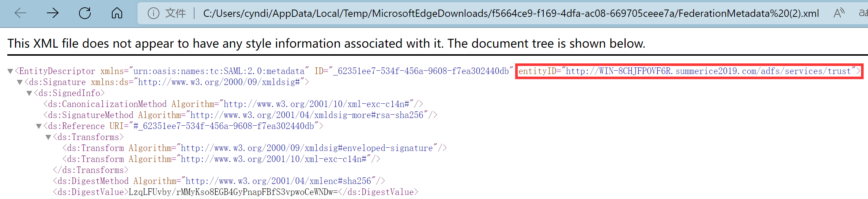868x199 pixels.
Task: Click the translate icon at far right
Action: (x=864, y=14)
